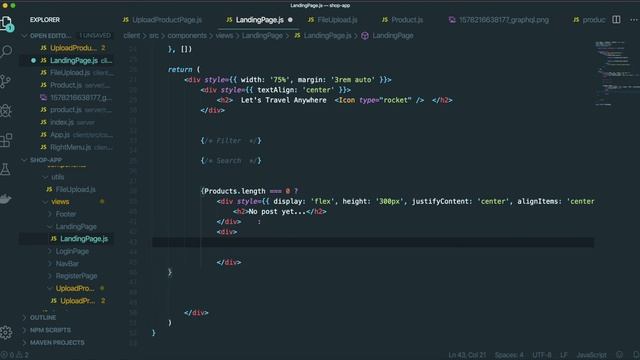Click the 'No post yet...' code line

tap(280, 211)
